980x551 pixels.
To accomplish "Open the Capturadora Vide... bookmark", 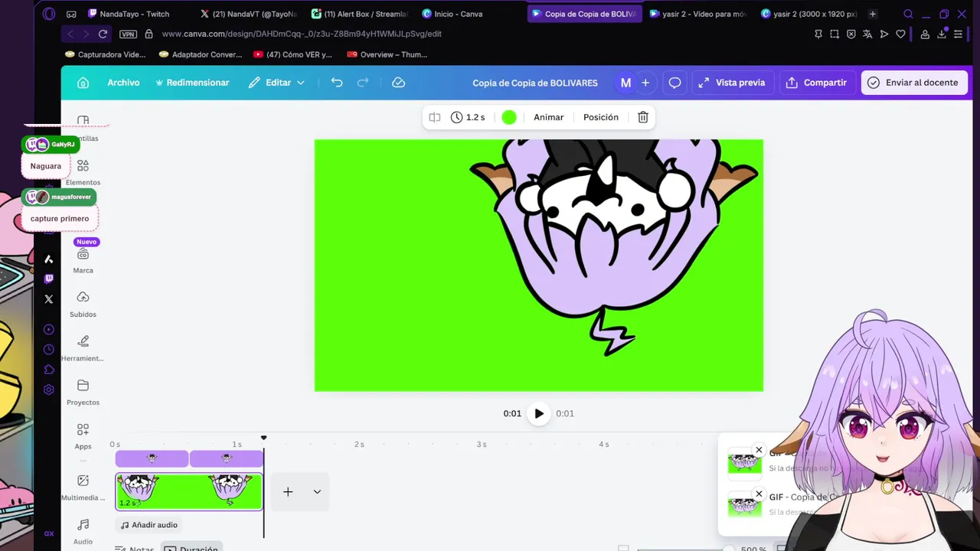I will (105, 54).
